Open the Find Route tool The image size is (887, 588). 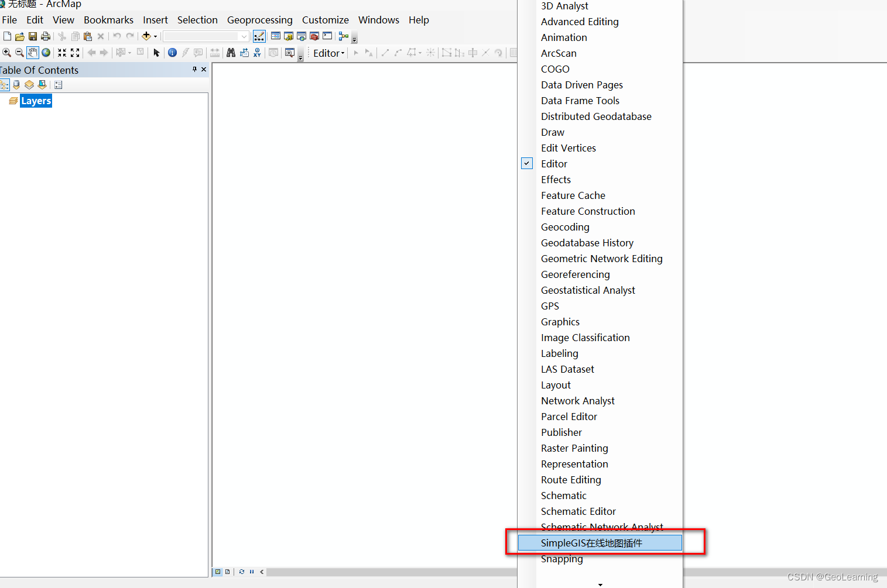[244, 53]
